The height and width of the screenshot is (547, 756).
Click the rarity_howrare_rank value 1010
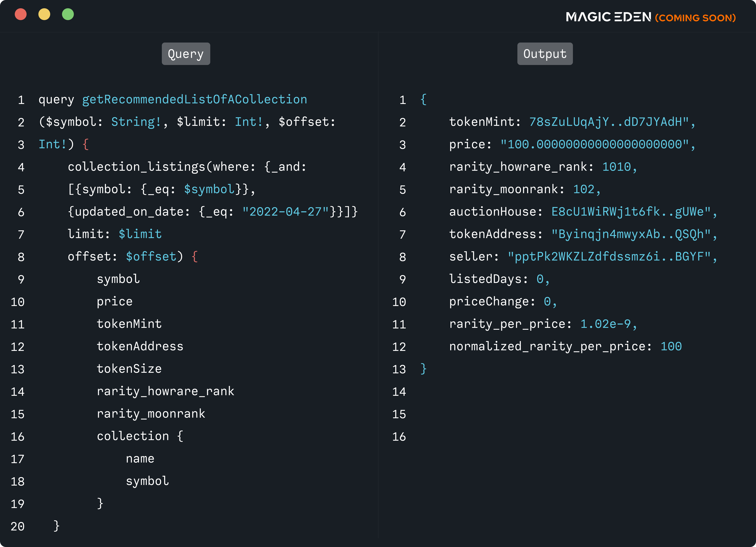click(616, 167)
